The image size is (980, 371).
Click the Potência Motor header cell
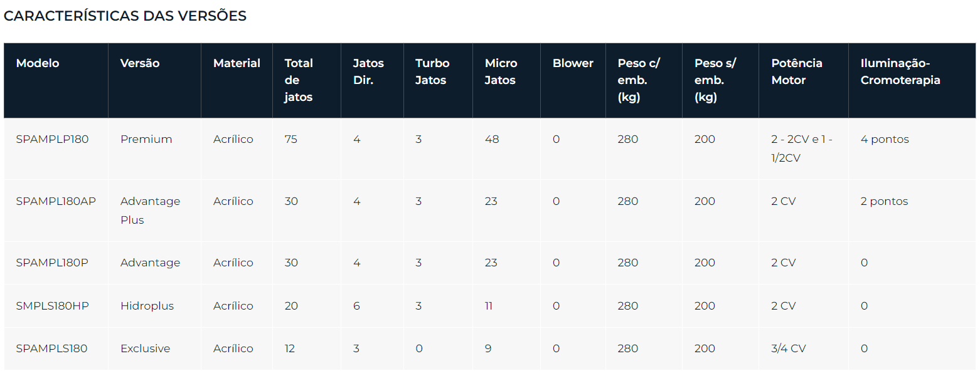coord(803,80)
